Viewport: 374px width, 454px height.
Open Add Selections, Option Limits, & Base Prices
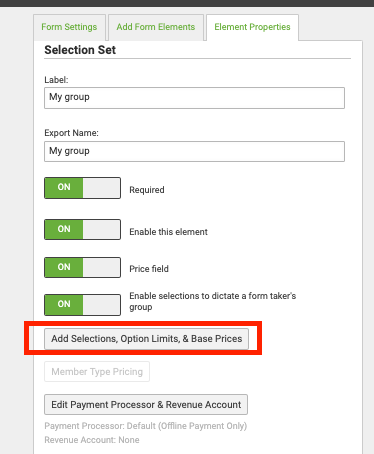click(146, 339)
